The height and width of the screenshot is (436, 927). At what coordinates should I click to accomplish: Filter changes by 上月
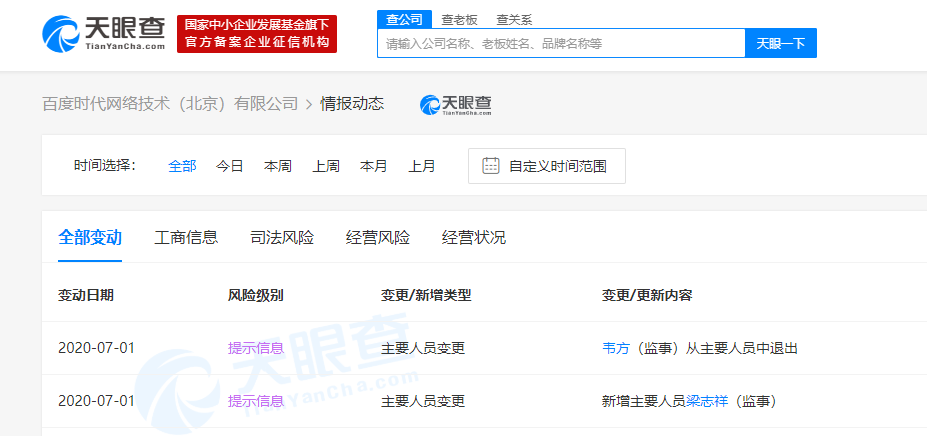point(422,166)
